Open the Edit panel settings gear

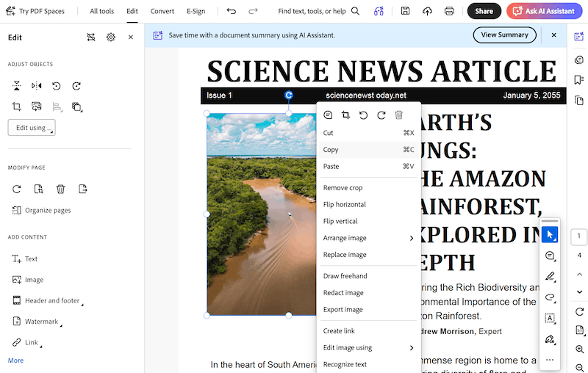coord(111,37)
